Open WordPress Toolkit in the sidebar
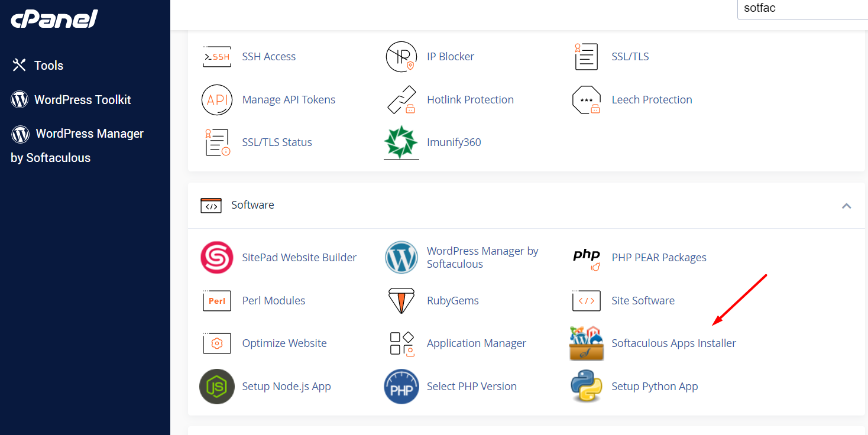Image resolution: width=868 pixels, height=435 pixels. coord(83,100)
